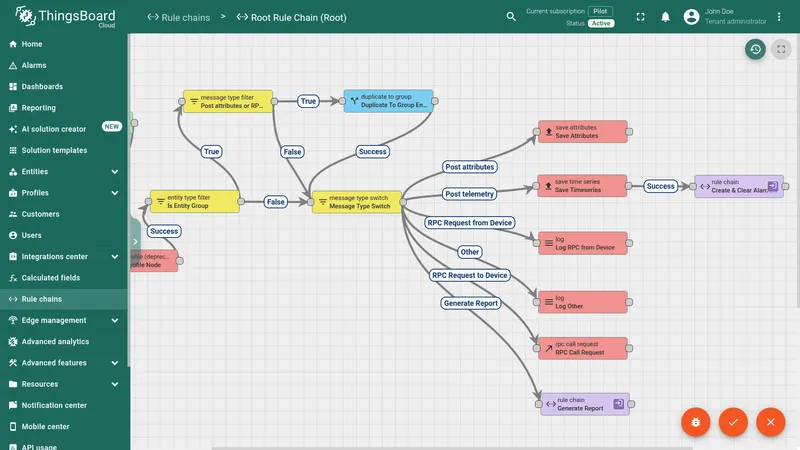Click the Generate Report link label
Screen dimensions: 800x450
pos(470,303)
